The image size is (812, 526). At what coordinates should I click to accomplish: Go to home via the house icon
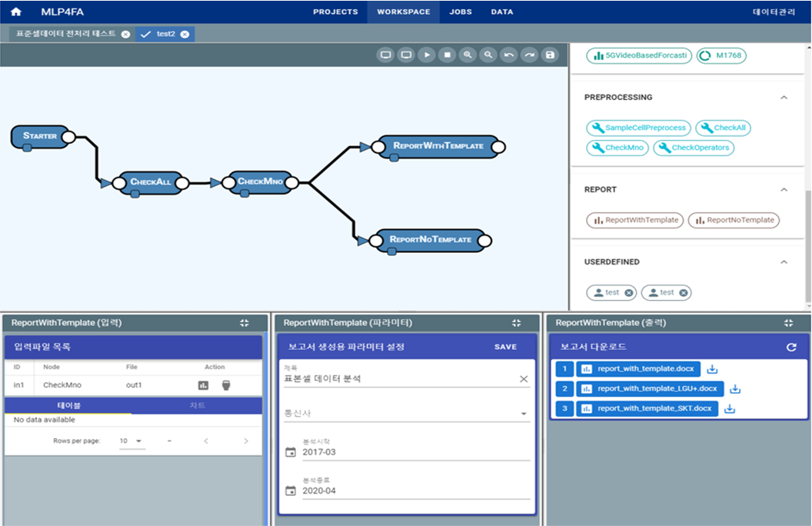coord(16,12)
